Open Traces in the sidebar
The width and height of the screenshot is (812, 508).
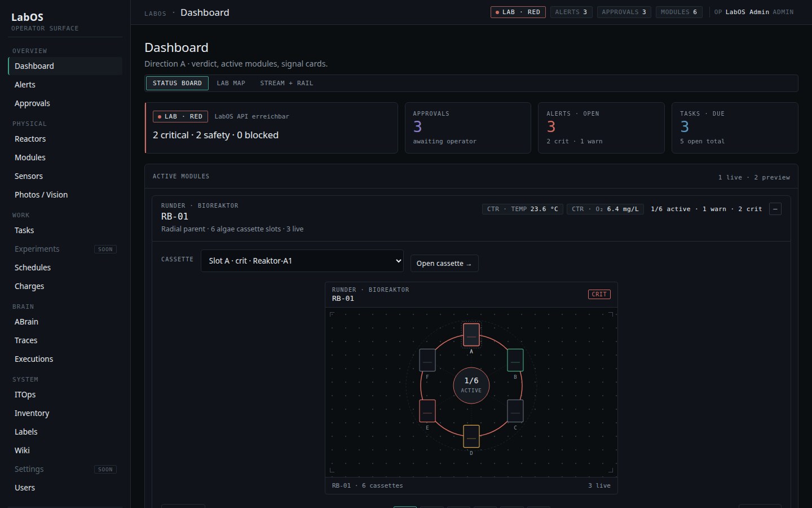[65, 340]
